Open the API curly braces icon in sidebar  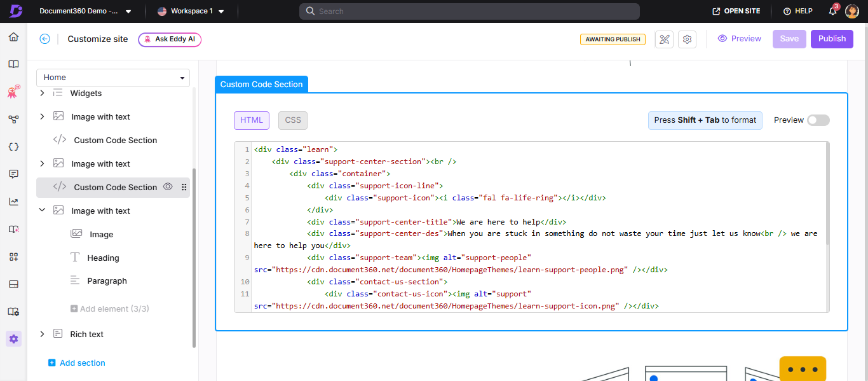coord(13,146)
